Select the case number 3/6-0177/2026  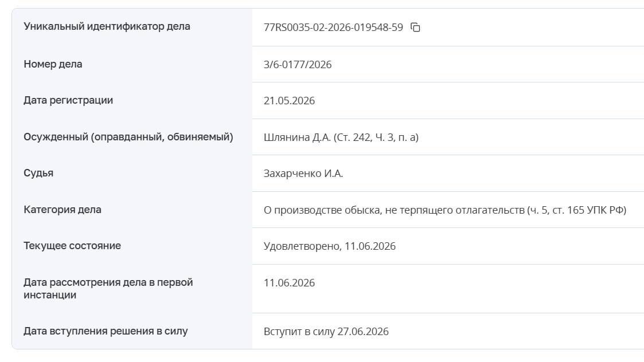pyautogui.click(x=298, y=64)
